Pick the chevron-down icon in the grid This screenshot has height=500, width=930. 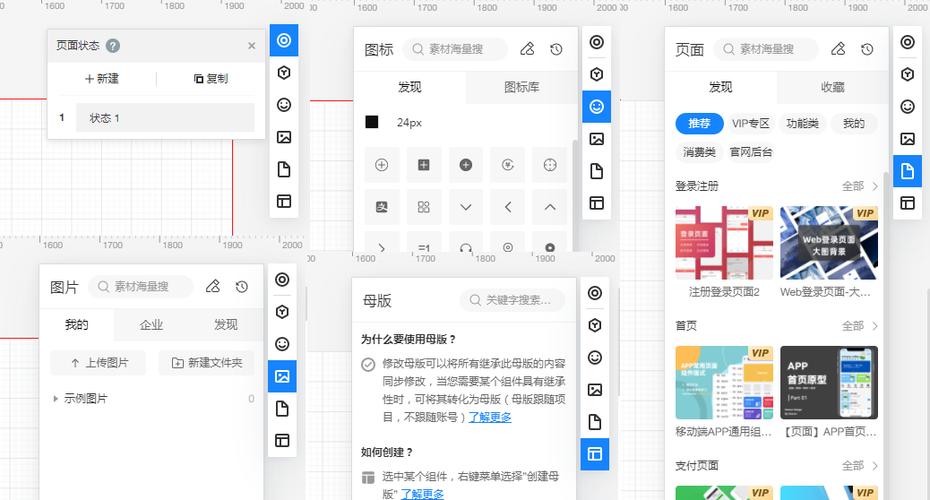pyautogui.click(x=466, y=207)
